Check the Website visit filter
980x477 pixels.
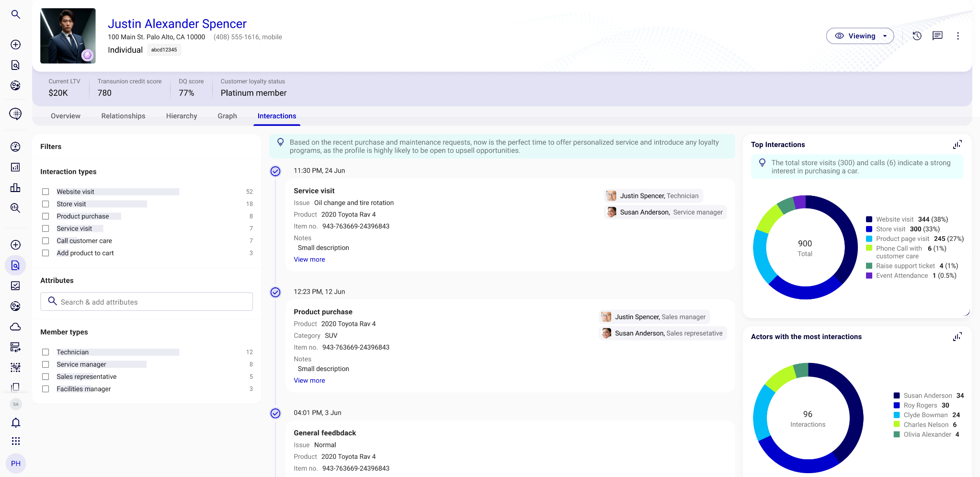[46, 192]
